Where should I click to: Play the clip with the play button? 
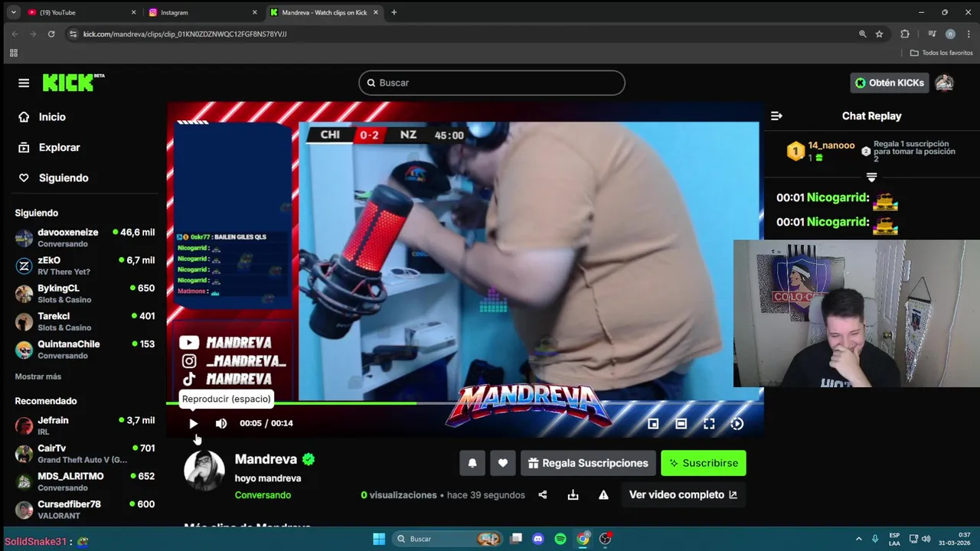[193, 423]
